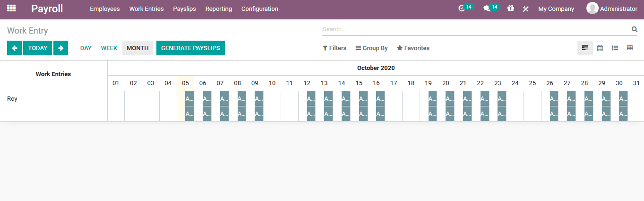Viewport: 644px width, 201px height.
Task: Click the TODAY button
Action: [x=38, y=48]
